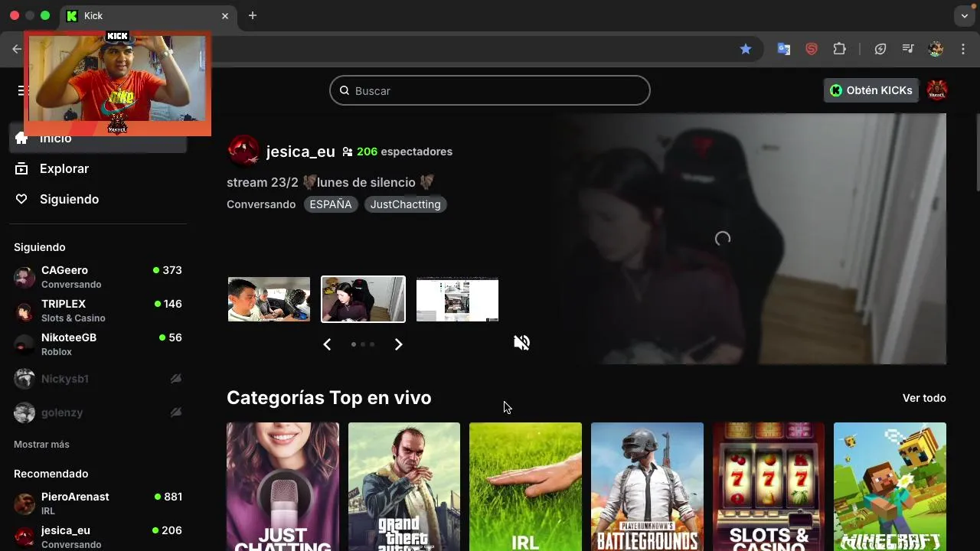
Task: Expand the tab search chevron button
Action: pos(965,15)
